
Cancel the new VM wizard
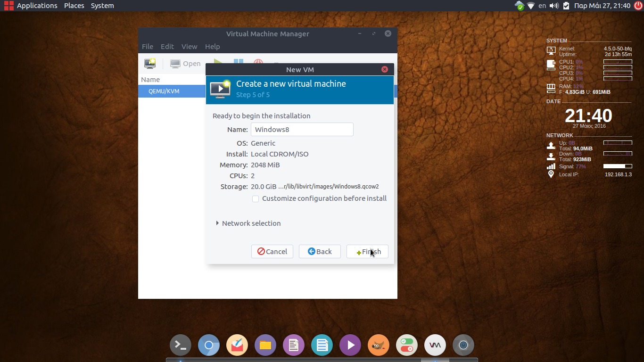tap(272, 252)
